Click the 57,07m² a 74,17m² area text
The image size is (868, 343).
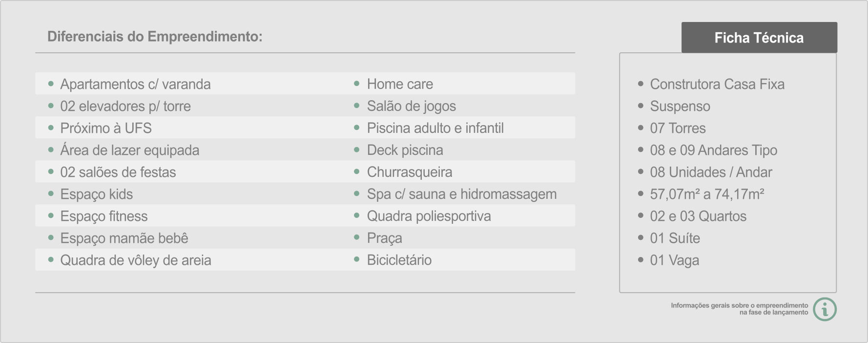707,194
